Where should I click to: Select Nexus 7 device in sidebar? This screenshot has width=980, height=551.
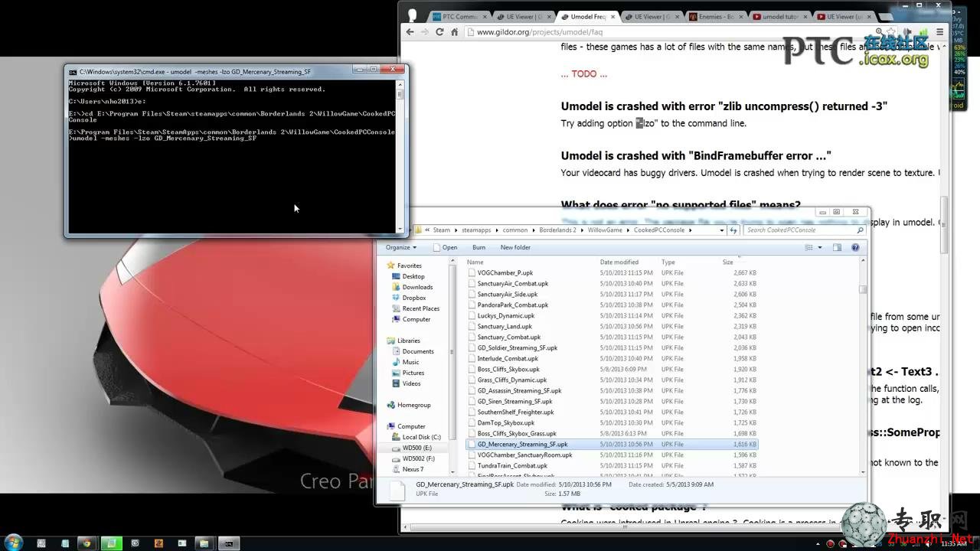[x=413, y=469]
